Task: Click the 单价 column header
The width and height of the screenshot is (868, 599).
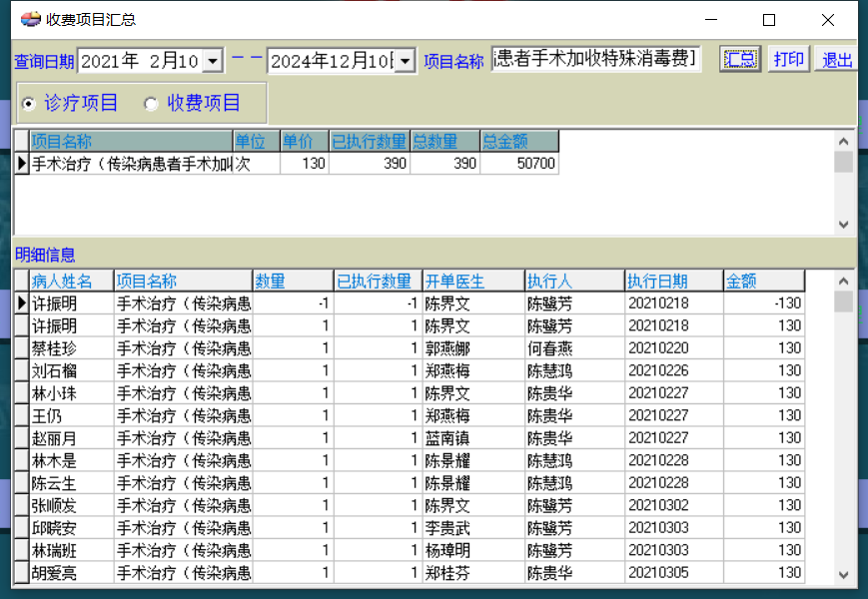Action: pos(305,141)
